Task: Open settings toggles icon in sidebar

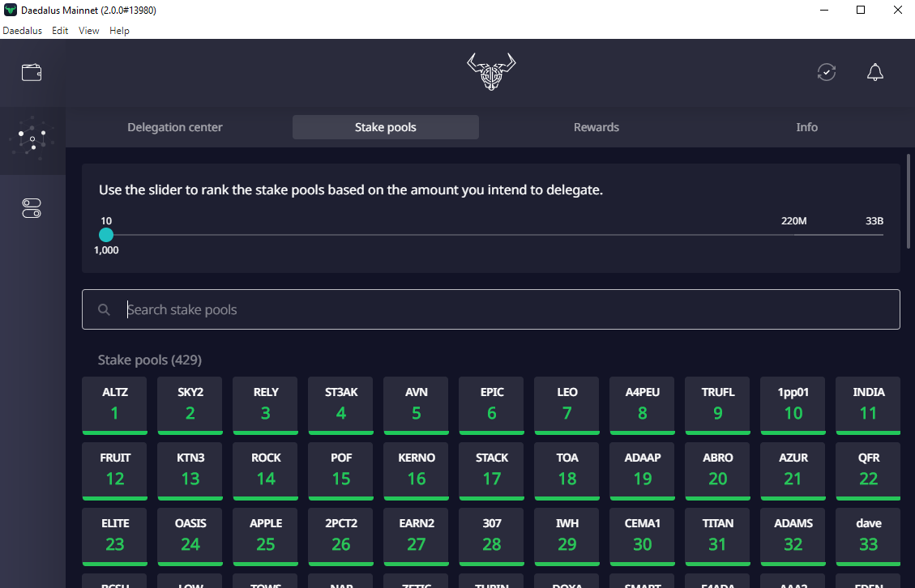Action: (32, 208)
